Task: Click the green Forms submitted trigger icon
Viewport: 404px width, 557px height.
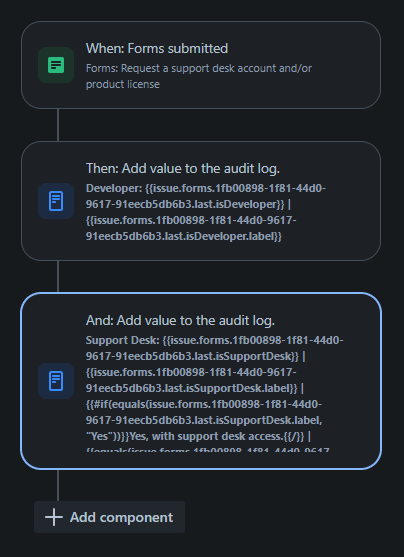Action: [x=56, y=65]
